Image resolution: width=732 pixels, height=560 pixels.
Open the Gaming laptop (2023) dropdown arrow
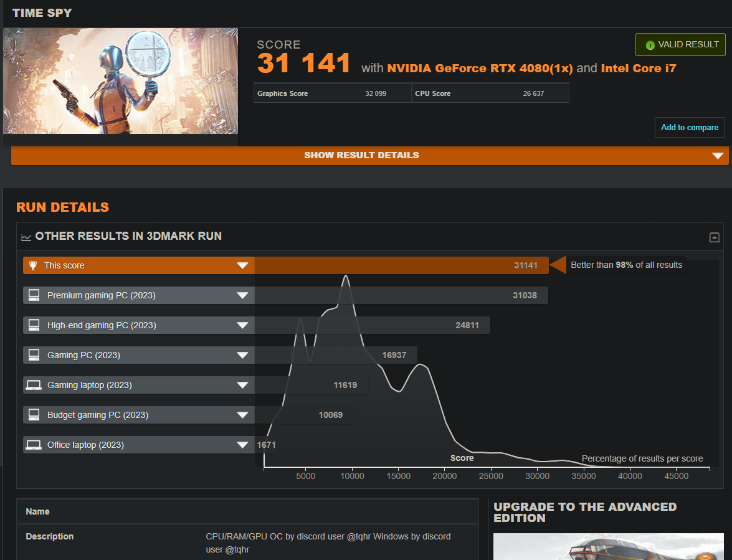click(x=242, y=385)
